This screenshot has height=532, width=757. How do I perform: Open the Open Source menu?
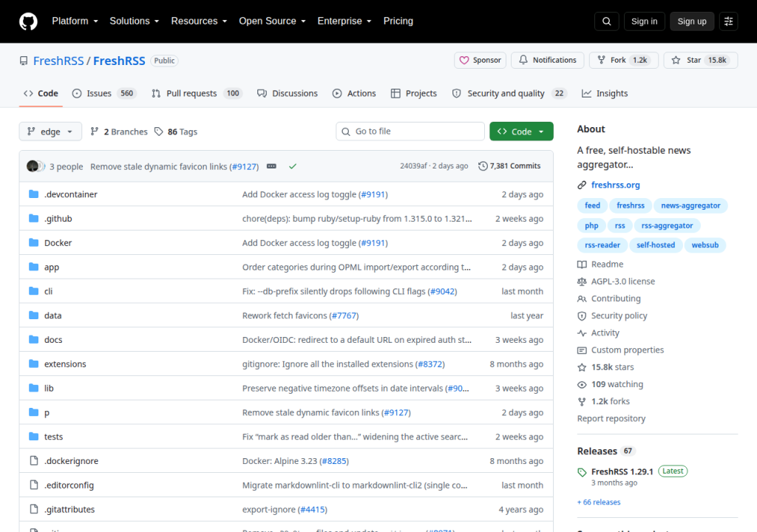click(x=272, y=21)
